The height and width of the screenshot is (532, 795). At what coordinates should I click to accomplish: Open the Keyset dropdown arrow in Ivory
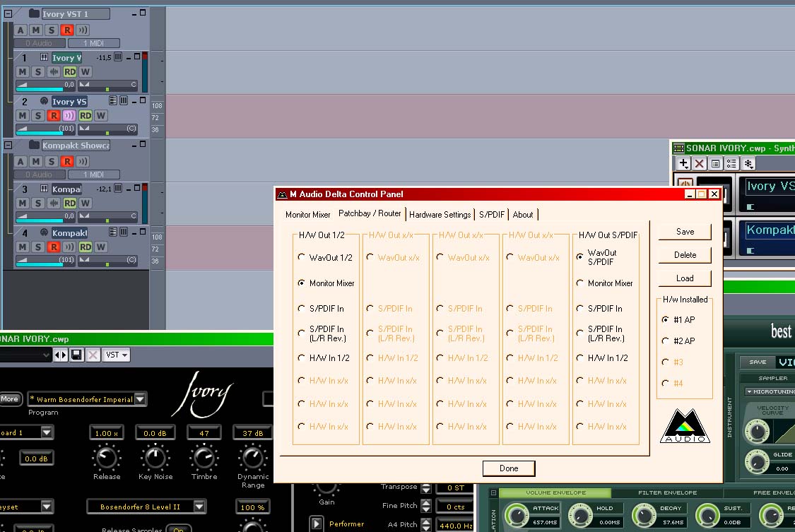[x=47, y=506]
